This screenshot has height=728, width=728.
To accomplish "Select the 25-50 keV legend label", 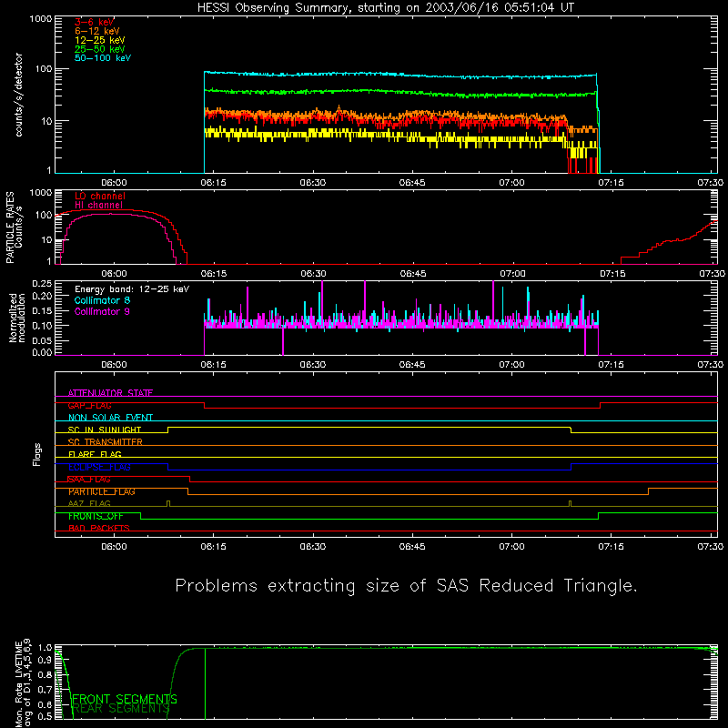I will click(x=100, y=49).
